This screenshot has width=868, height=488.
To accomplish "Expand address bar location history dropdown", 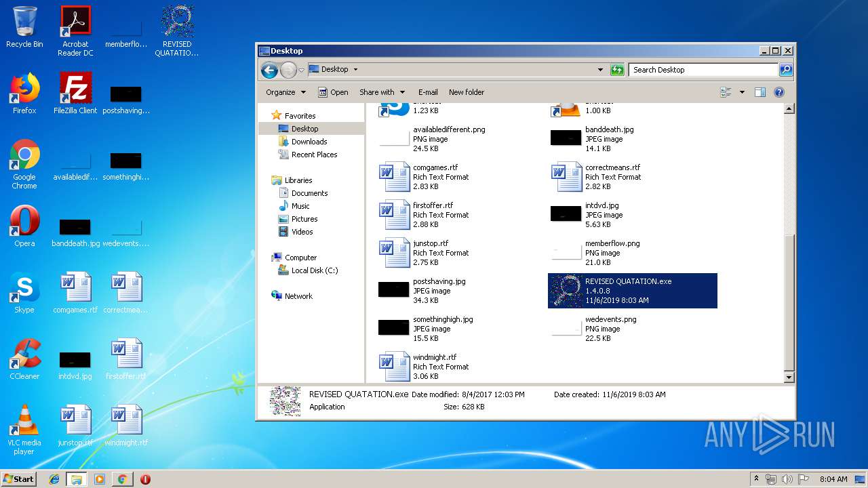I will pos(600,69).
